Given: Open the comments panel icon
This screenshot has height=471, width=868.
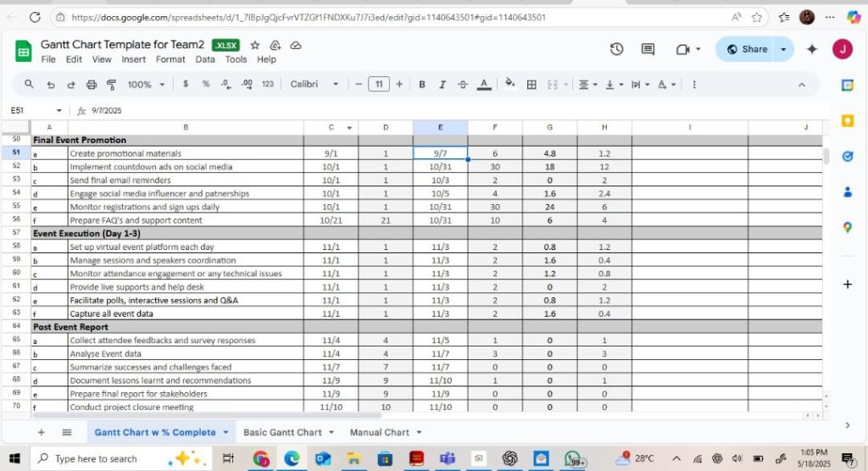Looking at the screenshot, I should tap(648, 49).
